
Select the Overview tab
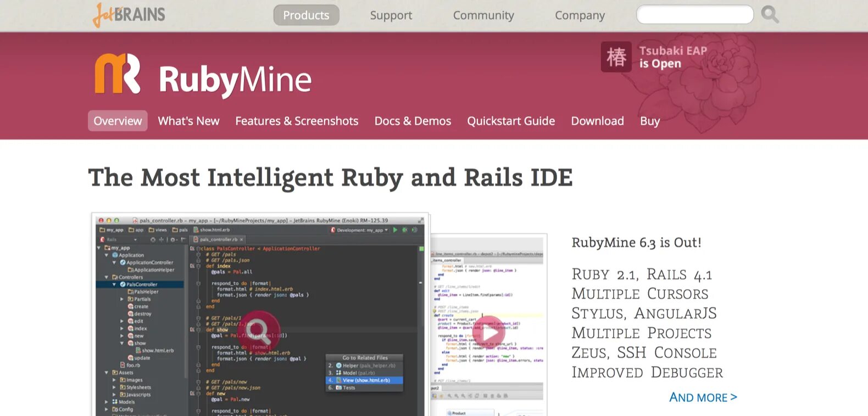(118, 121)
